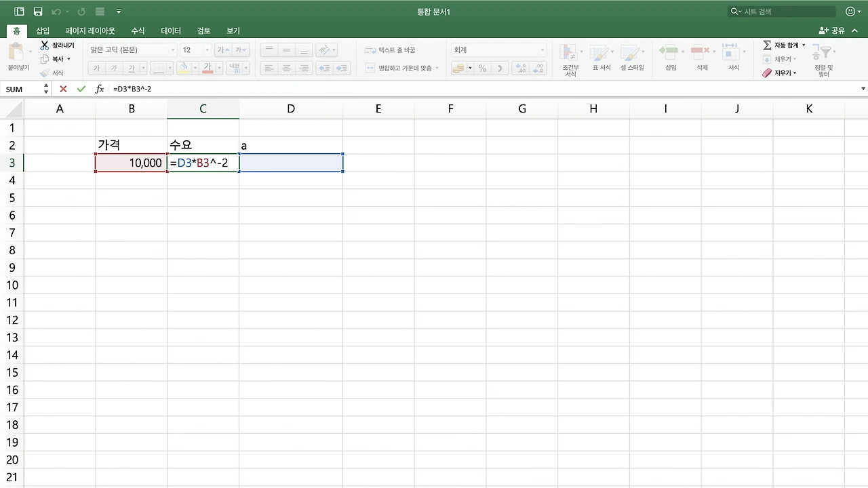Click the Save icon in the title bar
The image size is (868, 488).
(38, 12)
